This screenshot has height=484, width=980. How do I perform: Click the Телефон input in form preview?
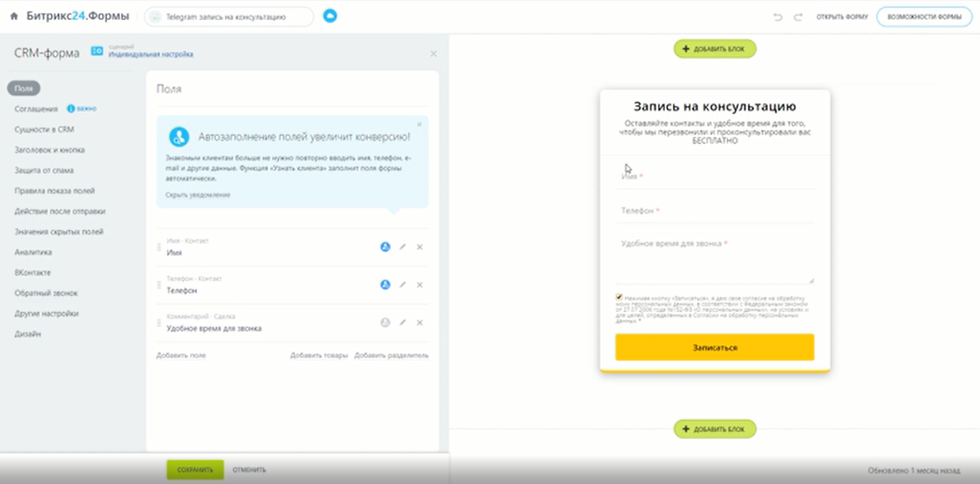click(715, 211)
